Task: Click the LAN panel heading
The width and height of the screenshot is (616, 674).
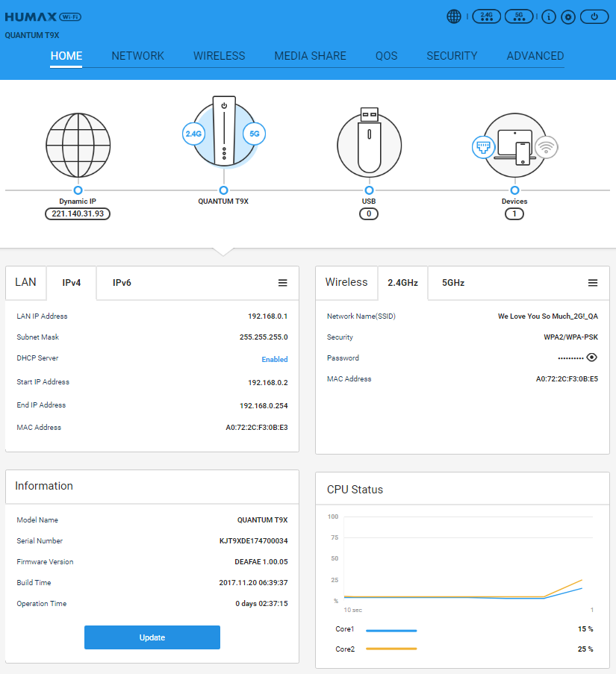Action: (x=26, y=282)
